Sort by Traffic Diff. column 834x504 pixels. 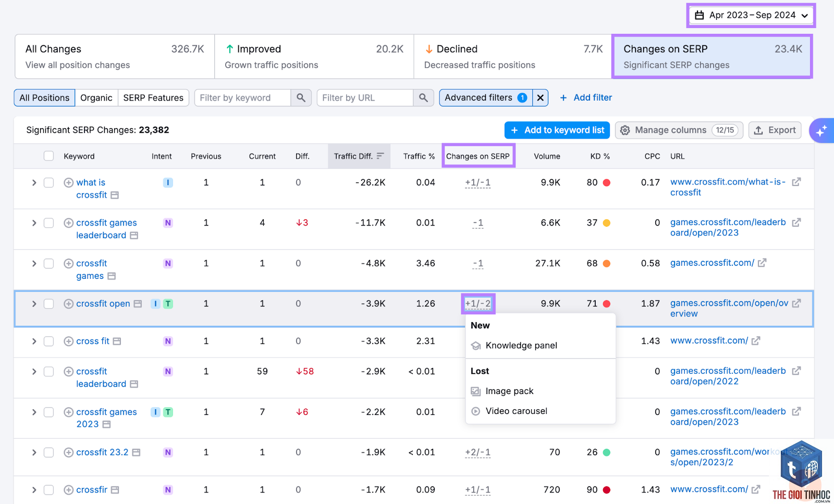pyautogui.click(x=359, y=156)
